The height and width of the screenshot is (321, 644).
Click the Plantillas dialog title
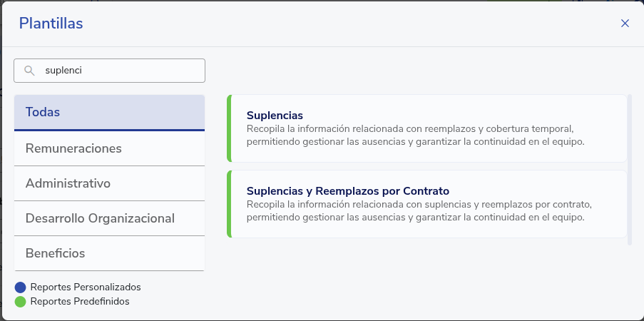pyautogui.click(x=51, y=24)
